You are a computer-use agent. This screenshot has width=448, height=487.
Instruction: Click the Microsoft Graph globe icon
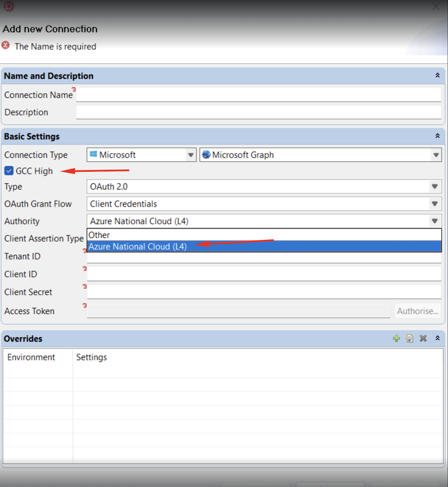[206, 155]
